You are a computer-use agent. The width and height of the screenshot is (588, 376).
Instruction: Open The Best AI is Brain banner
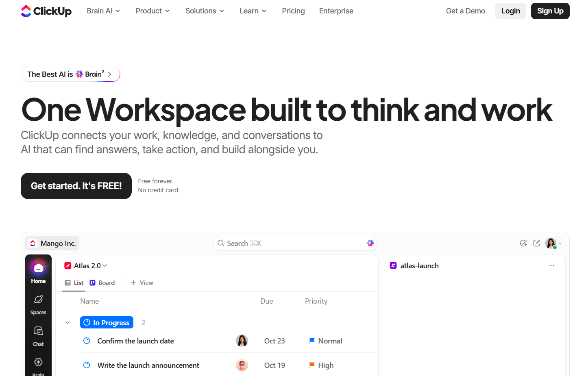(x=70, y=74)
